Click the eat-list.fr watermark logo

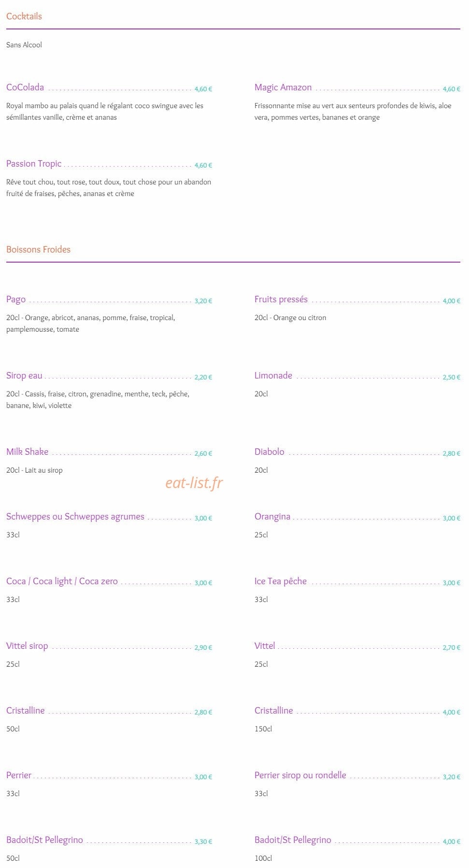click(x=194, y=483)
